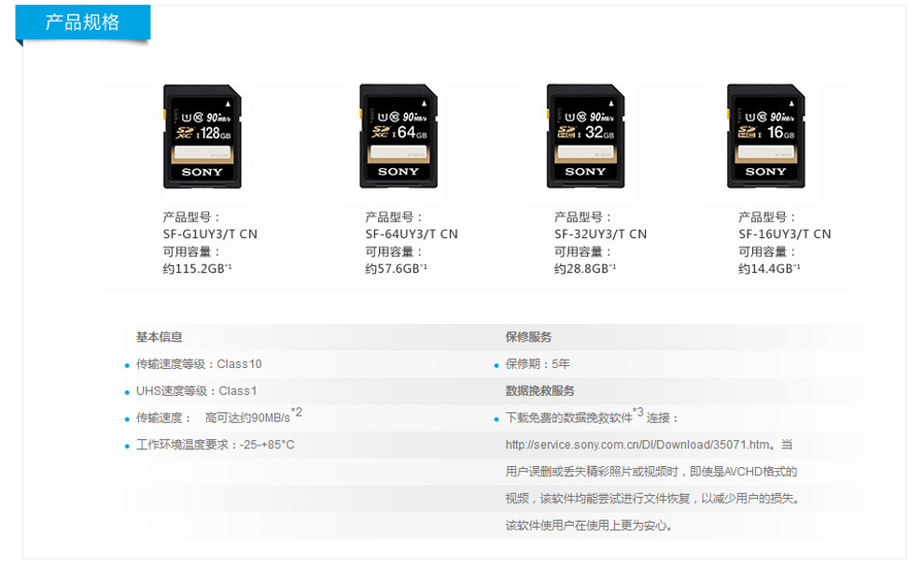Click model number SF-G1UY3/T CN
This screenshot has width=924, height=566.
coord(210,234)
